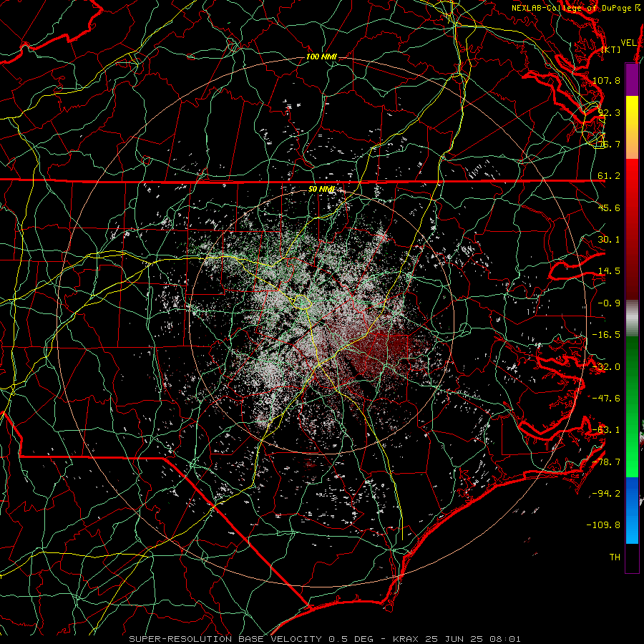Pick the purple band on velocity color bar
Image resolution: width=644 pixels, height=644 pixels.
[x=632, y=79]
